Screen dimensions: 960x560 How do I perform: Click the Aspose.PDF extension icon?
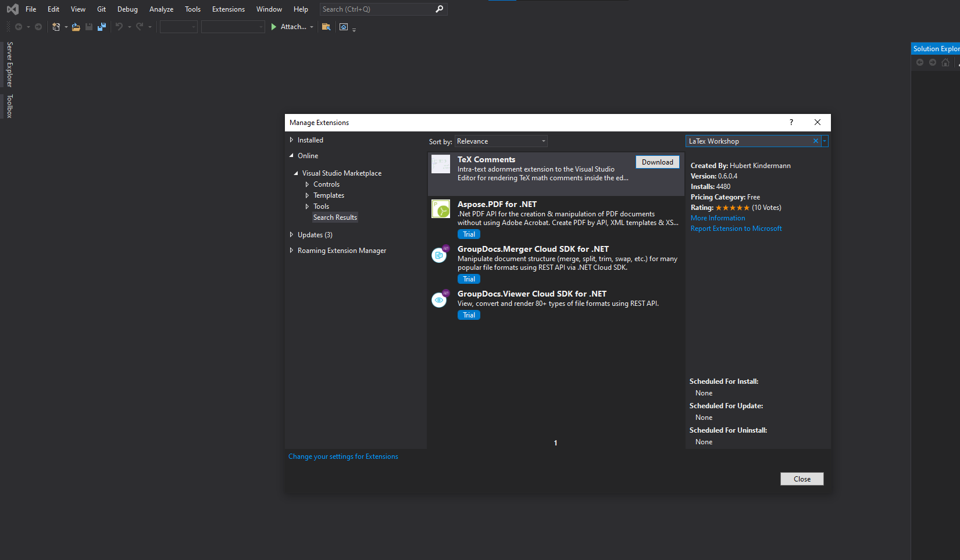[441, 209]
